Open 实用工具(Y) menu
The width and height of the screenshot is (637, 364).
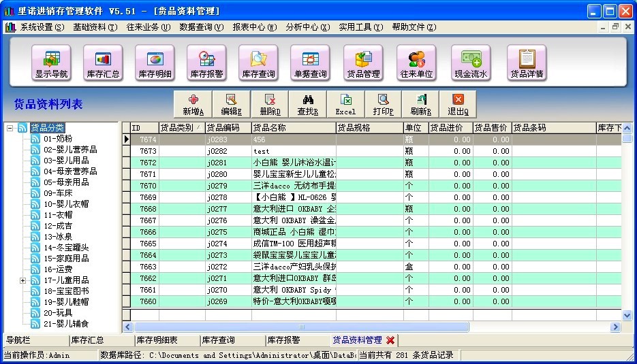coord(361,27)
